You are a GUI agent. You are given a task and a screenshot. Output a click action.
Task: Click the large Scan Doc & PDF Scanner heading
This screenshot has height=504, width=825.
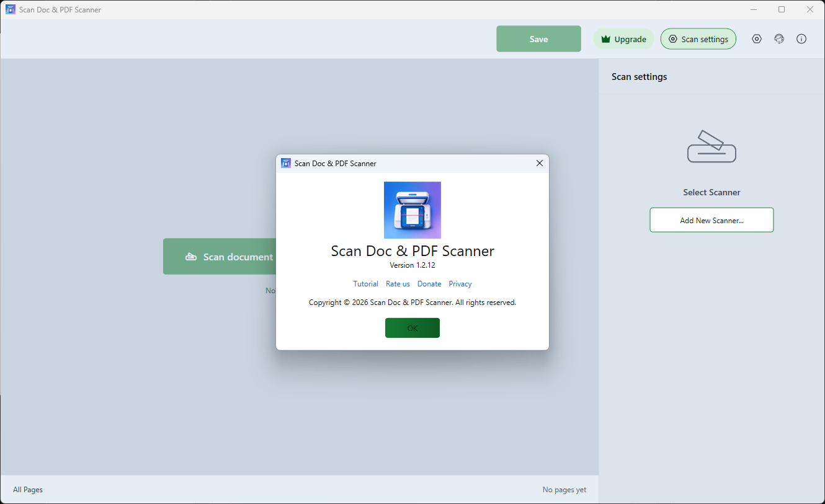point(412,251)
